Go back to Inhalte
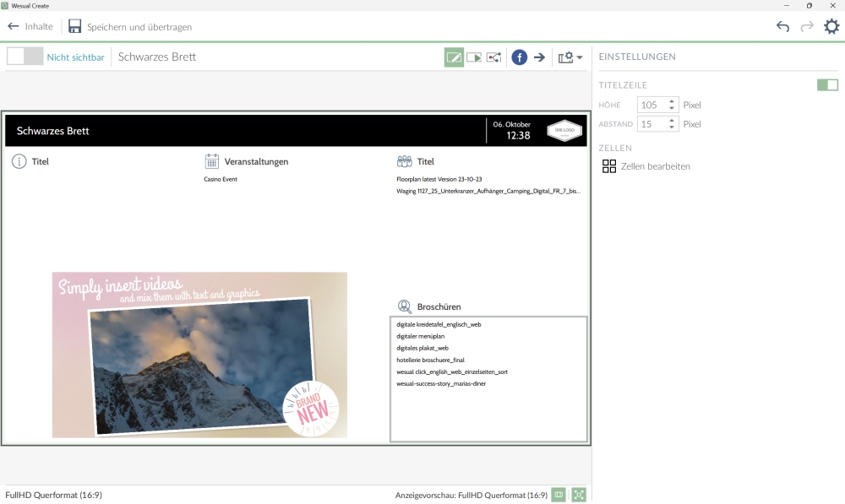 coord(30,27)
